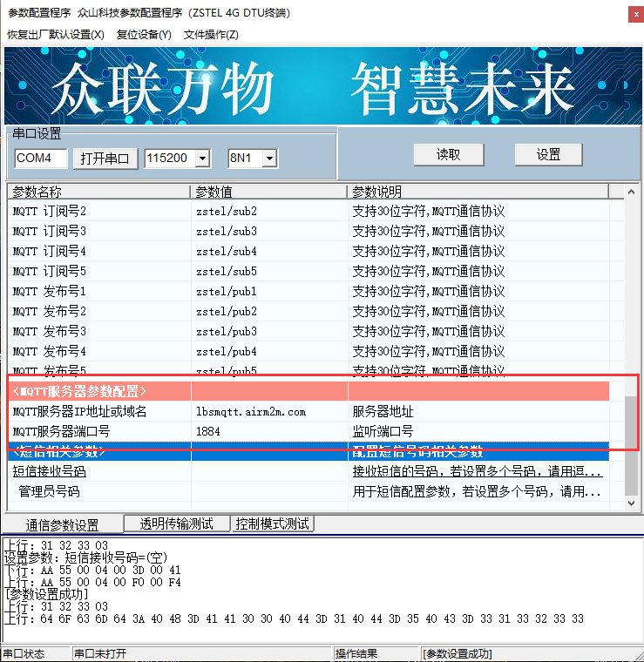Click the zstel/sub2 value cell
644x662 pixels.
(269, 211)
